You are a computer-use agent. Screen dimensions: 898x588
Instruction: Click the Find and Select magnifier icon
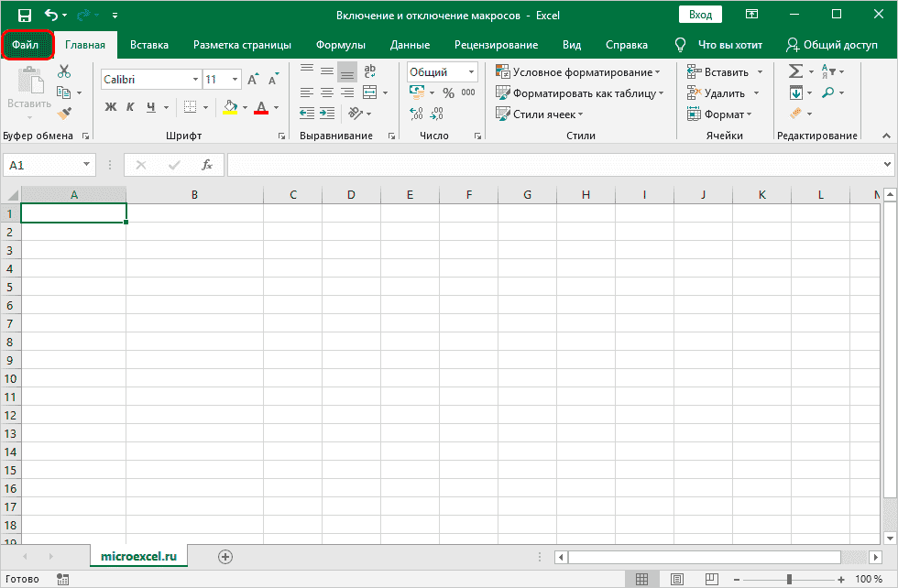[828, 93]
